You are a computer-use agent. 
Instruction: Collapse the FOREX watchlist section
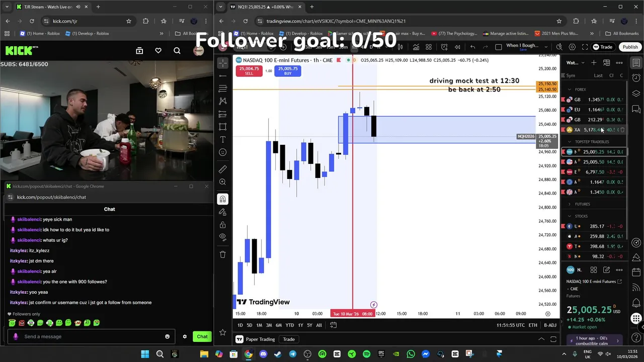(570, 89)
